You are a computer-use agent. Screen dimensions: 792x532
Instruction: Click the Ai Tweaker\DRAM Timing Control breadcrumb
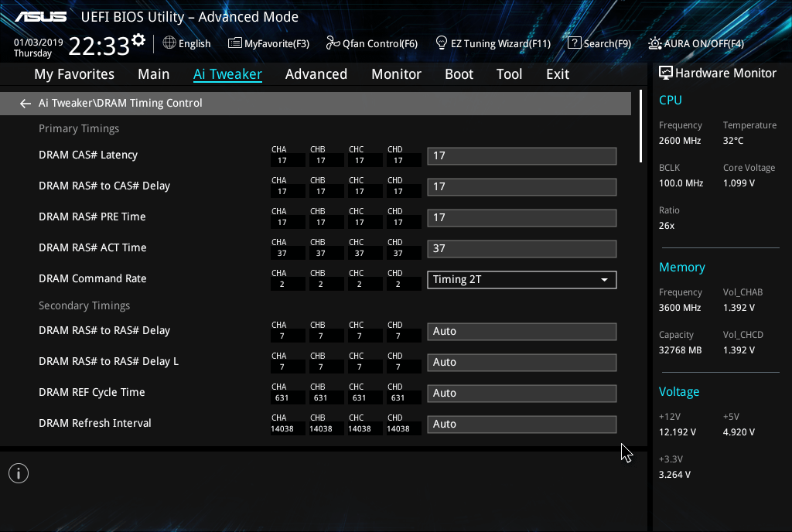click(120, 103)
